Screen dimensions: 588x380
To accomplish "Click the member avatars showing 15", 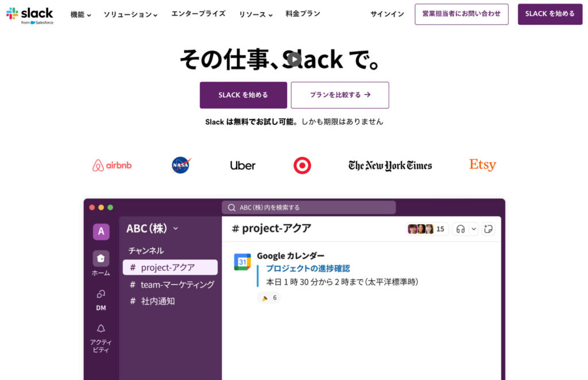I will [x=427, y=229].
